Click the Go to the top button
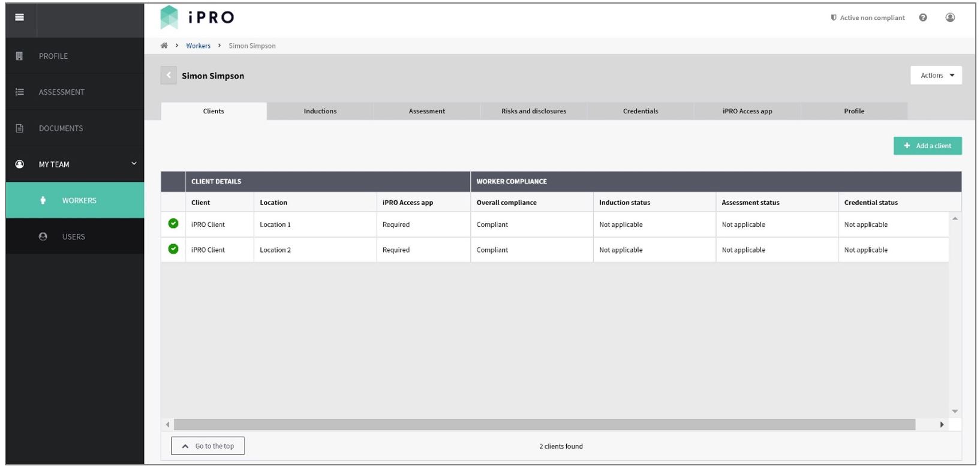 click(208, 446)
